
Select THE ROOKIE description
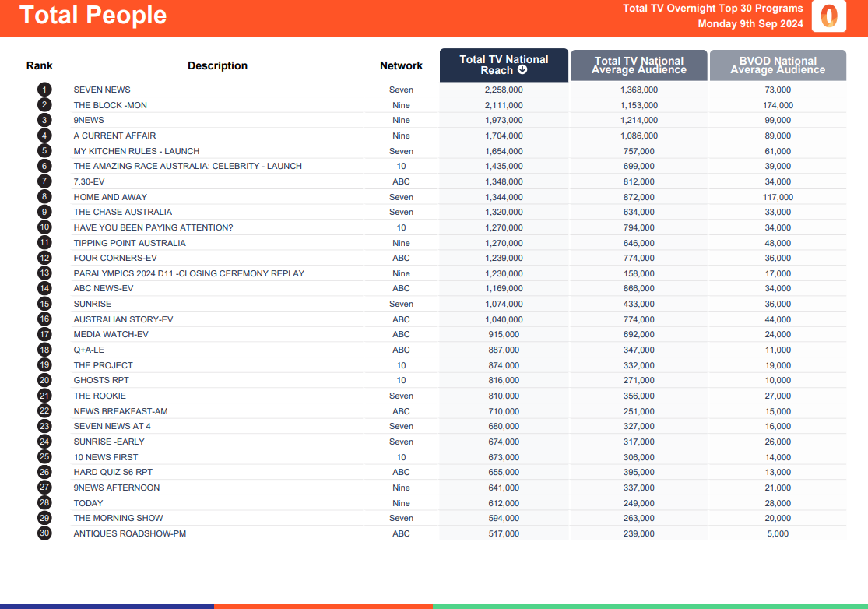(x=100, y=396)
